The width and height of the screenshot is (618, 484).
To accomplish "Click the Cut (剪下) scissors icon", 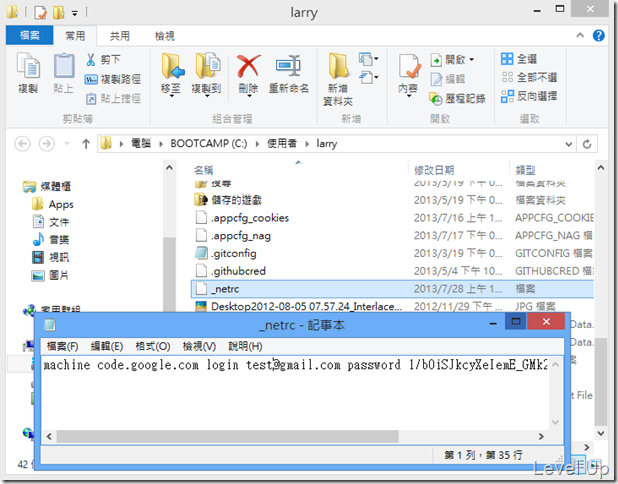I will point(91,60).
